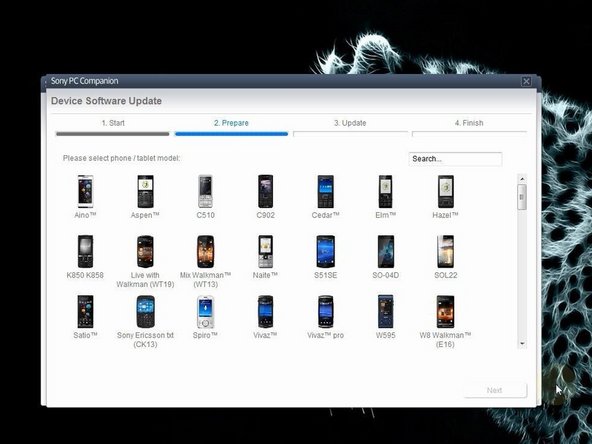592x444 pixels.
Task: Select the Vivaz phone image
Action: [x=265, y=311]
